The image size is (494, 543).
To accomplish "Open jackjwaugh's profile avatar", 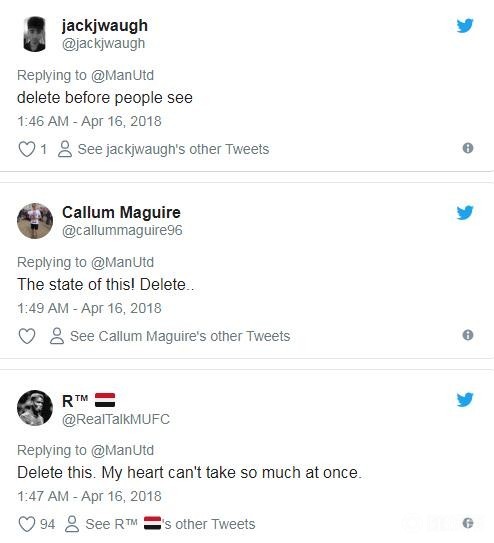I will pos(35,34).
